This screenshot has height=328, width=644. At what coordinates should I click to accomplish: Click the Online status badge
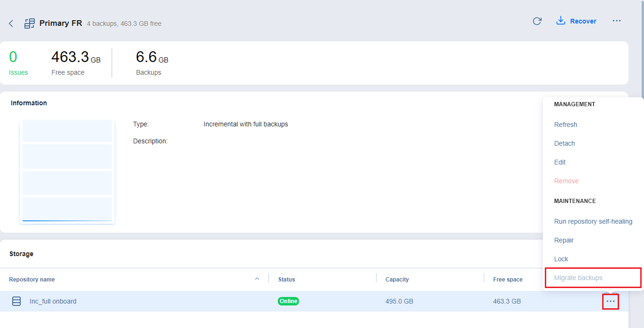point(288,301)
